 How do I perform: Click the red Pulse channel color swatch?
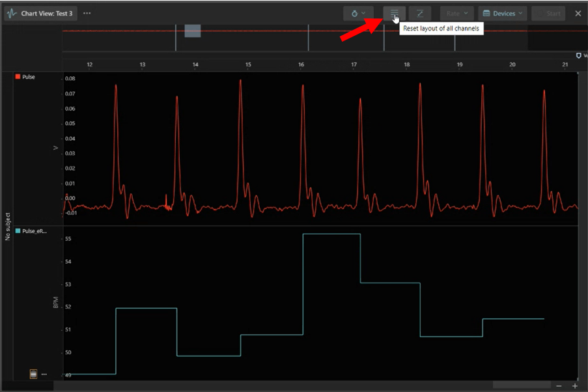pos(17,77)
